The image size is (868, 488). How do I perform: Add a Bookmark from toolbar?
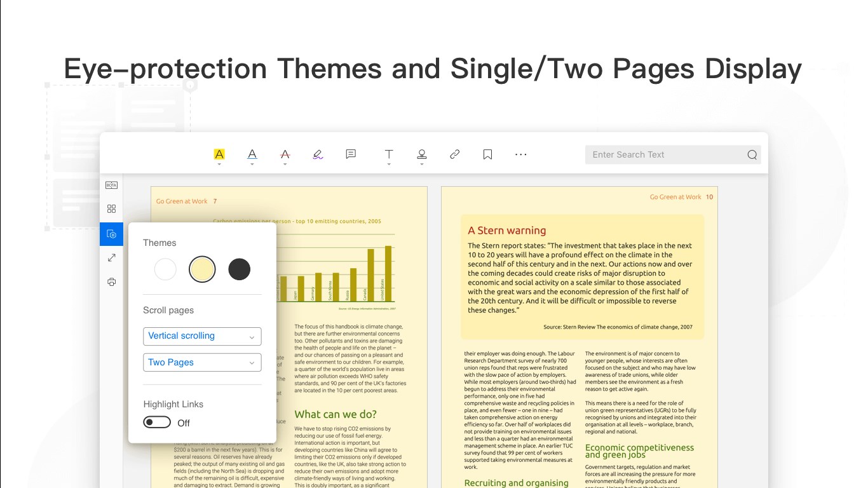point(488,154)
